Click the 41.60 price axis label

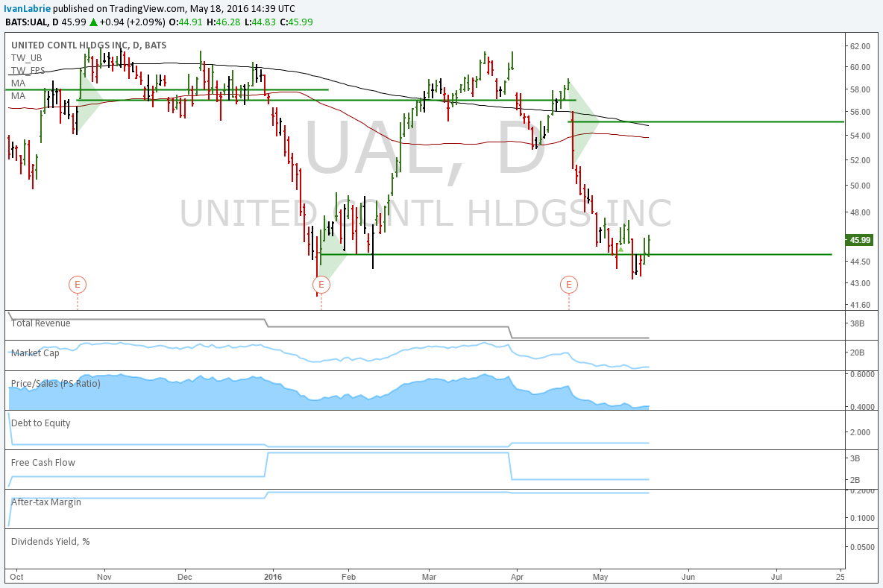click(860, 305)
